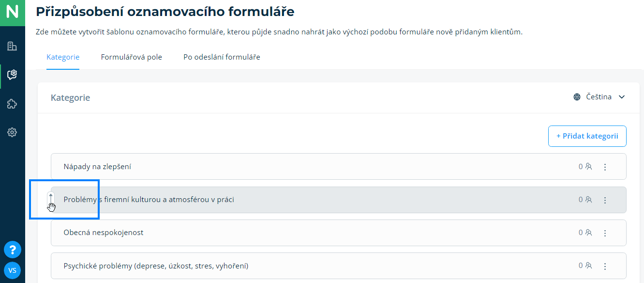This screenshot has height=283, width=644.
Task: Click the green N logo icon
Action: (x=13, y=13)
